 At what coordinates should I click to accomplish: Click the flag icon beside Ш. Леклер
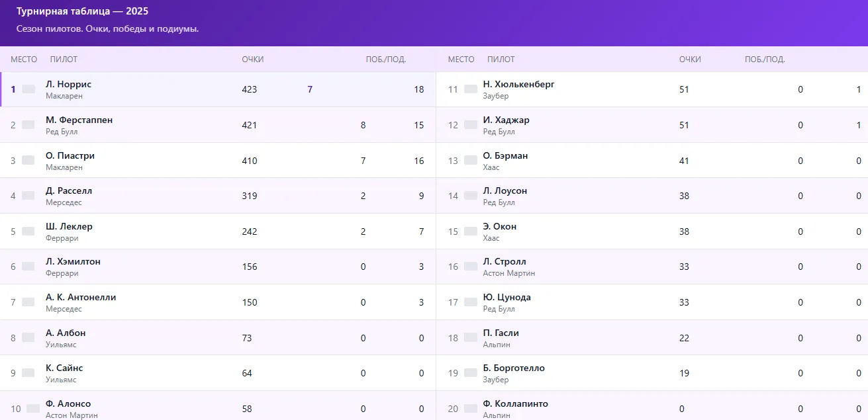click(28, 231)
